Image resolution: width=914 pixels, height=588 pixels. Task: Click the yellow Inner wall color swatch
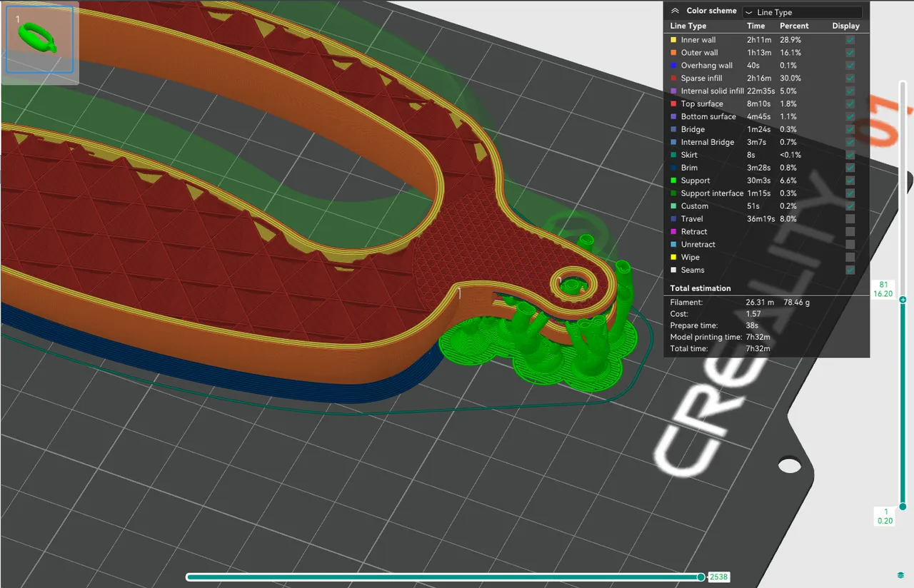tap(673, 39)
